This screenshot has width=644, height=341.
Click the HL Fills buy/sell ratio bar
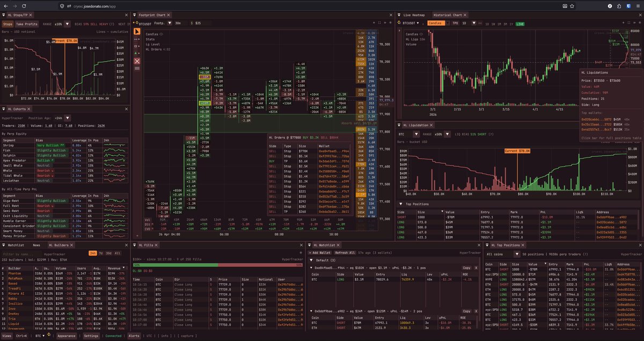[x=217, y=265]
